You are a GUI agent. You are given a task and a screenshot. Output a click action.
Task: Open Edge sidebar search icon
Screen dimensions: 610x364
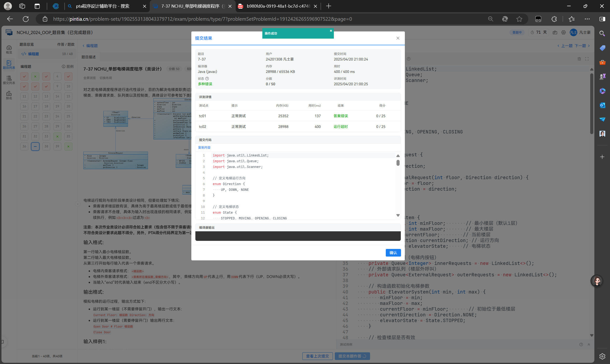(x=602, y=33)
